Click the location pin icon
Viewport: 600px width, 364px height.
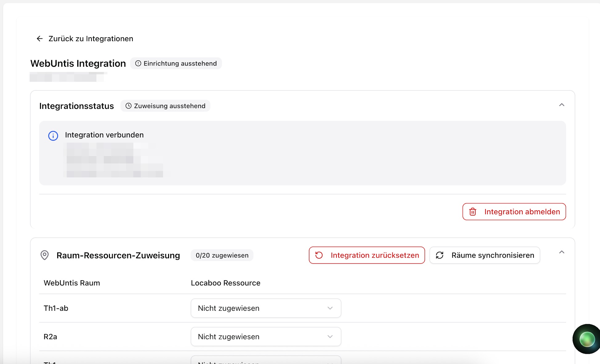pyautogui.click(x=45, y=255)
